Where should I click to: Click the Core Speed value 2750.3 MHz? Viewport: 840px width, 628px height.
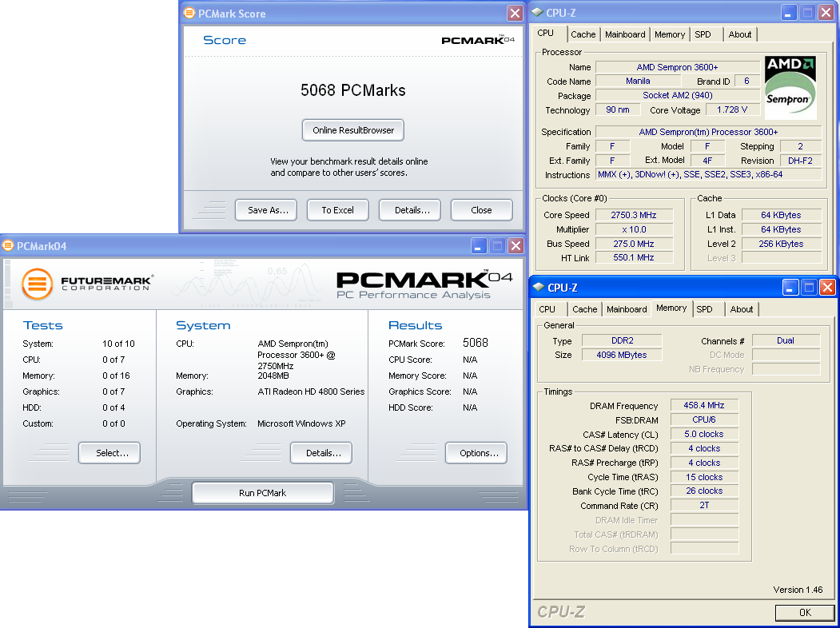pyautogui.click(x=633, y=215)
